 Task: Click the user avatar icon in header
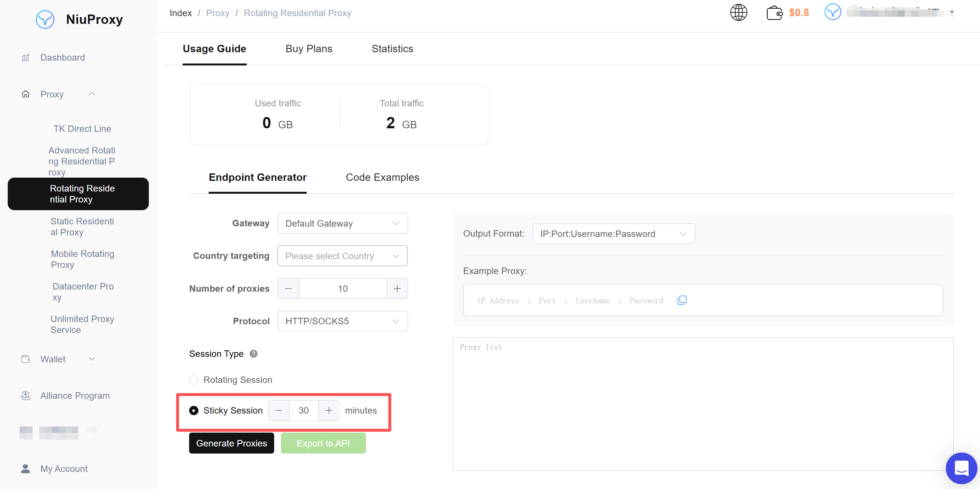[x=832, y=12]
